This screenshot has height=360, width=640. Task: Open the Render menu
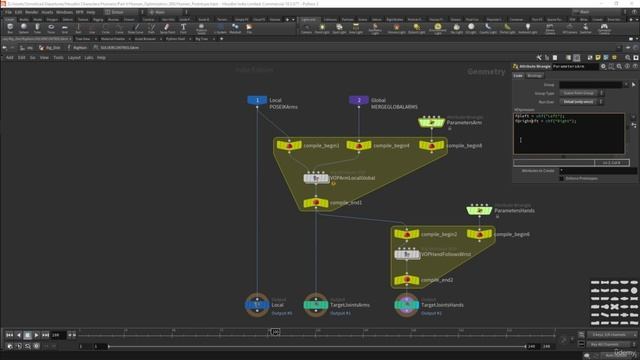click(x=31, y=12)
